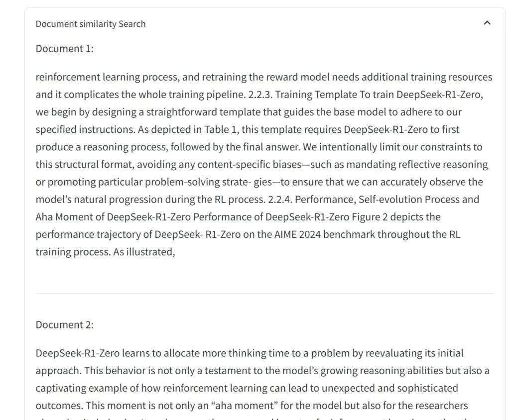
Task: Click the "Table 1" reference
Action: (220, 129)
